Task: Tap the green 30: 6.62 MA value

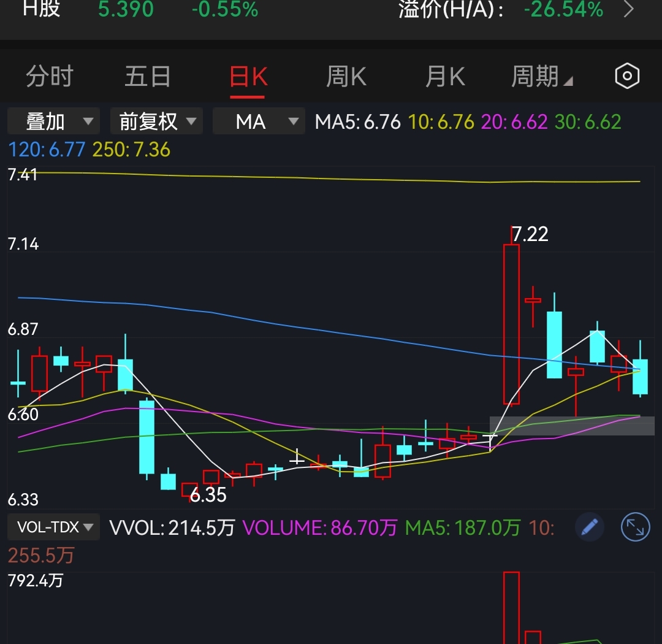Action: pos(588,122)
